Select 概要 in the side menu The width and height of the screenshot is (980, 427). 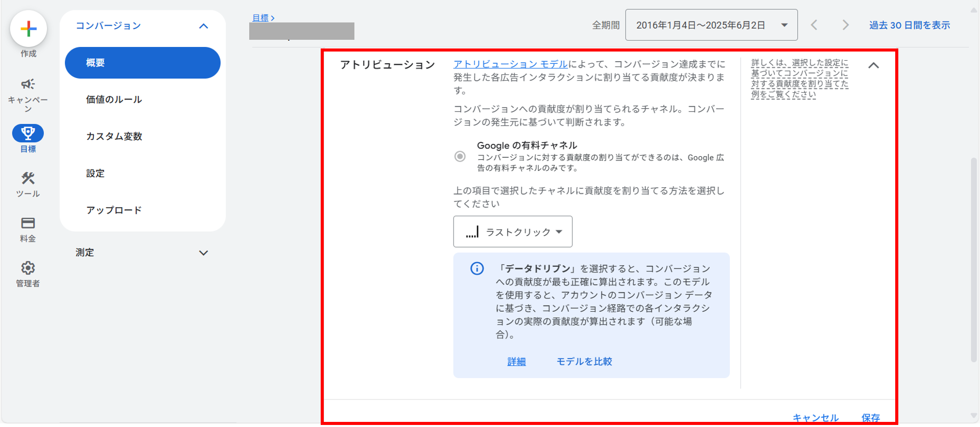click(x=142, y=63)
